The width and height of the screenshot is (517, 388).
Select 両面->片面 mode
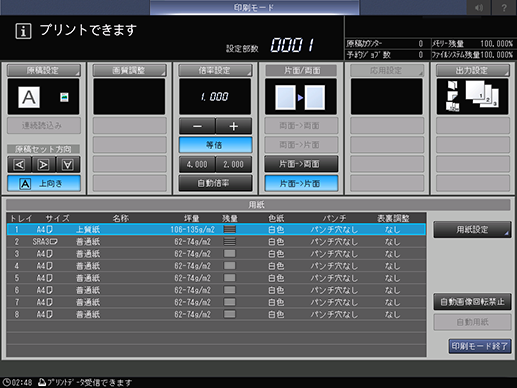click(301, 145)
